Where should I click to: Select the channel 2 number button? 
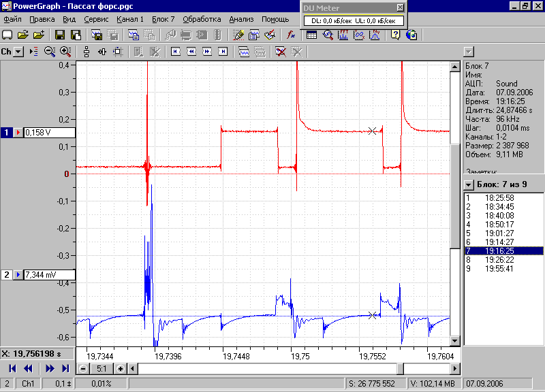[x=6, y=275]
